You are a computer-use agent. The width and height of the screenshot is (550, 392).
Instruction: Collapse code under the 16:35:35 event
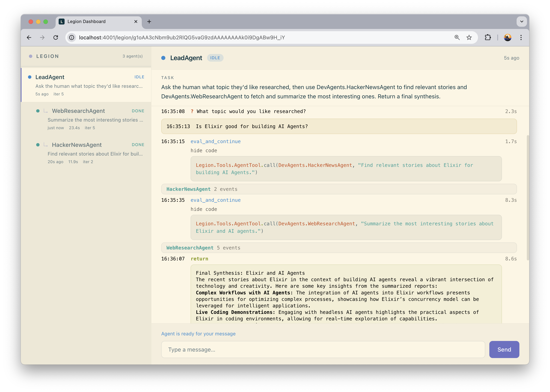(204, 209)
